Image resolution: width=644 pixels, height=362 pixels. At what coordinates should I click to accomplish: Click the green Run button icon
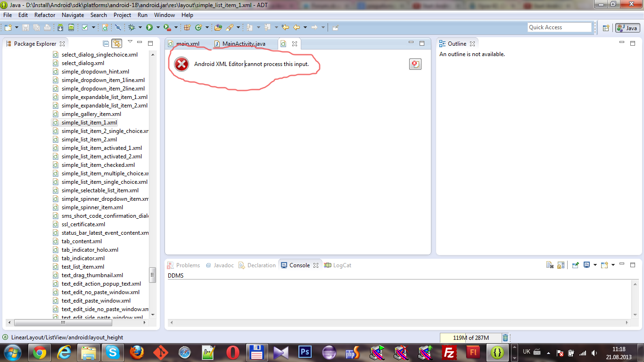(x=149, y=27)
